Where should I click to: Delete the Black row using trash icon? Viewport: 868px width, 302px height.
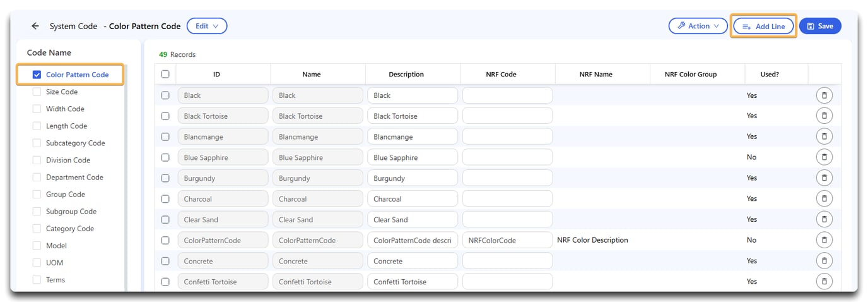tap(824, 95)
